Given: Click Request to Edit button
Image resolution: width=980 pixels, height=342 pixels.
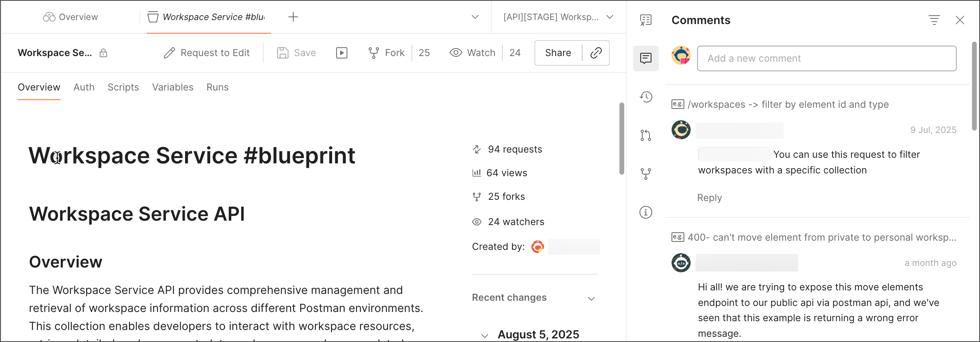Looking at the screenshot, I should tap(207, 53).
